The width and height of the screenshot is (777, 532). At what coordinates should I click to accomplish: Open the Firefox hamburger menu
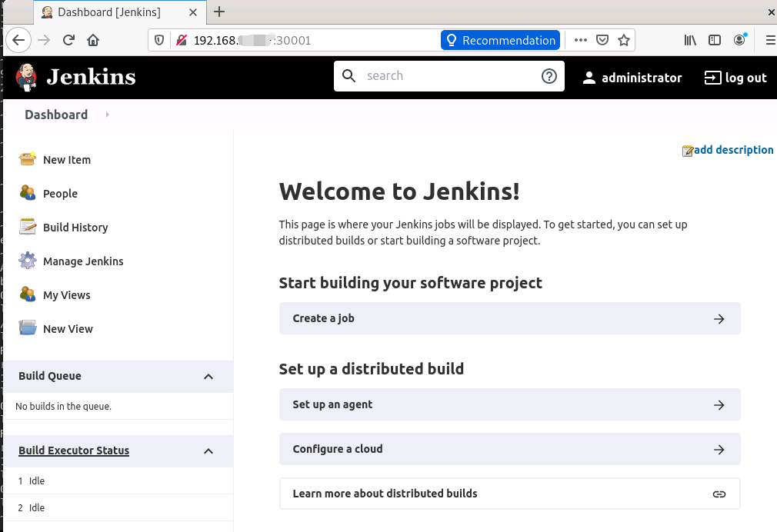tap(771, 40)
